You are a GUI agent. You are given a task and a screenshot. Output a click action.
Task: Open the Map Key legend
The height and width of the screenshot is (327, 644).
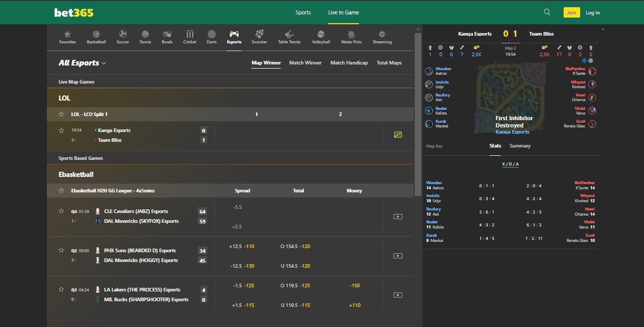pyautogui.click(x=434, y=146)
